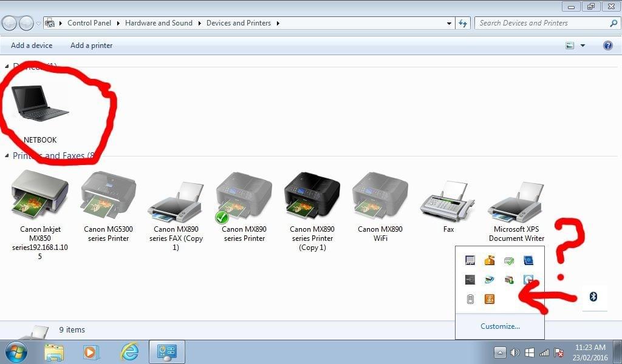The height and width of the screenshot is (364, 622).
Task: Open Action Center flag icon
Action: tap(559, 352)
